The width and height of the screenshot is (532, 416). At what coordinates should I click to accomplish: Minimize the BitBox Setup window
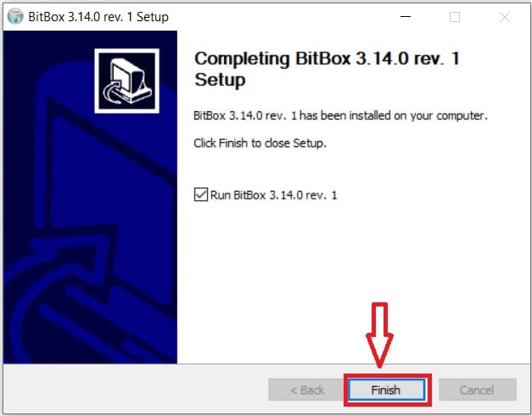[x=406, y=16]
